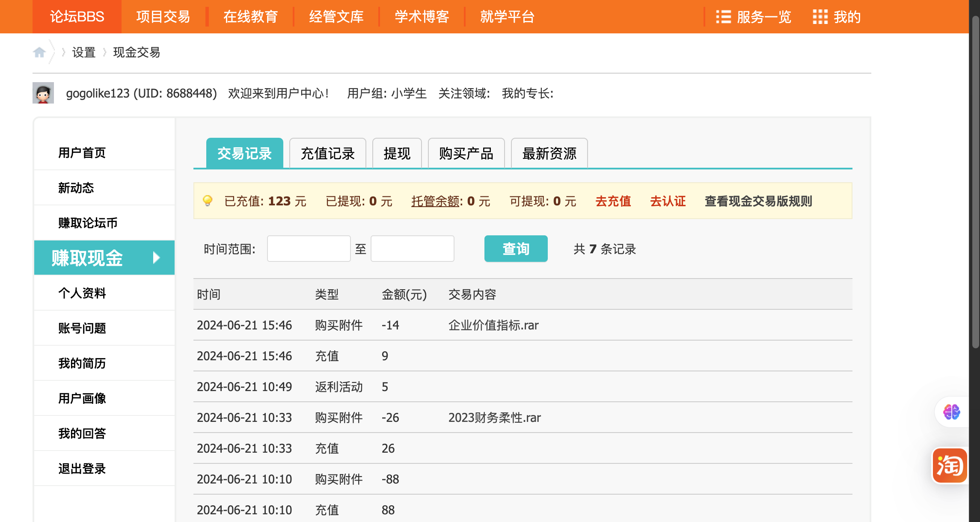The image size is (980, 522).
Task: Click the home icon in breadcrumb
Action: point(39,52)
